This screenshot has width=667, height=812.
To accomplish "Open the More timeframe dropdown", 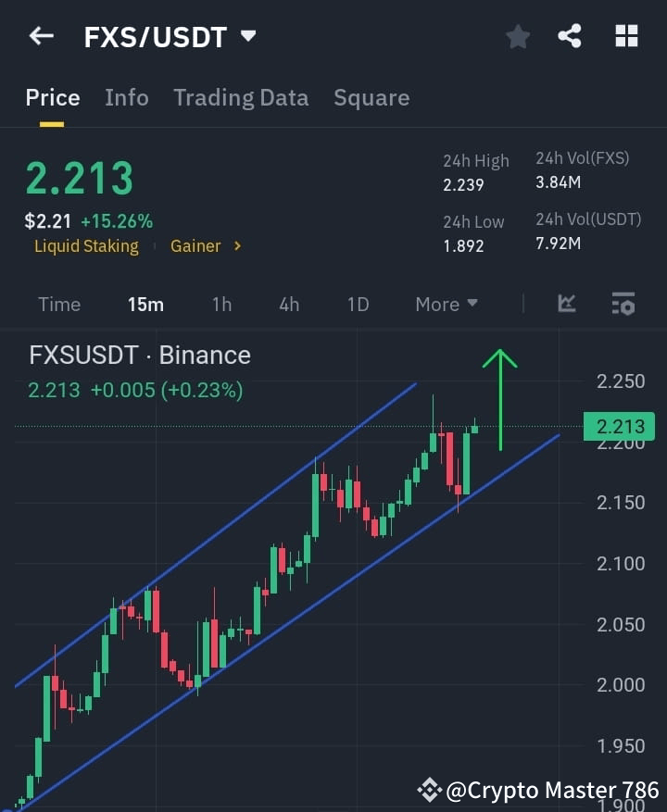I will (446, 304).
